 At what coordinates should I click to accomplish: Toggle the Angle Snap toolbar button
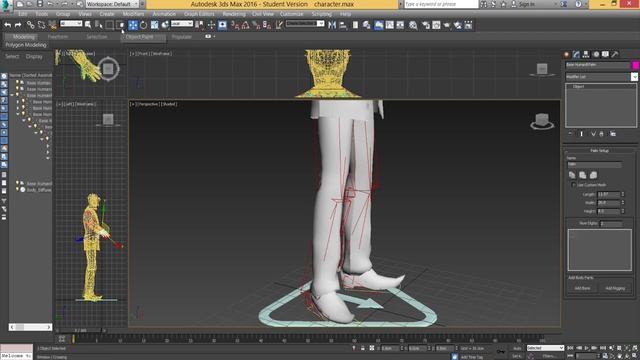pyautogui.click(x=245, y=25)
